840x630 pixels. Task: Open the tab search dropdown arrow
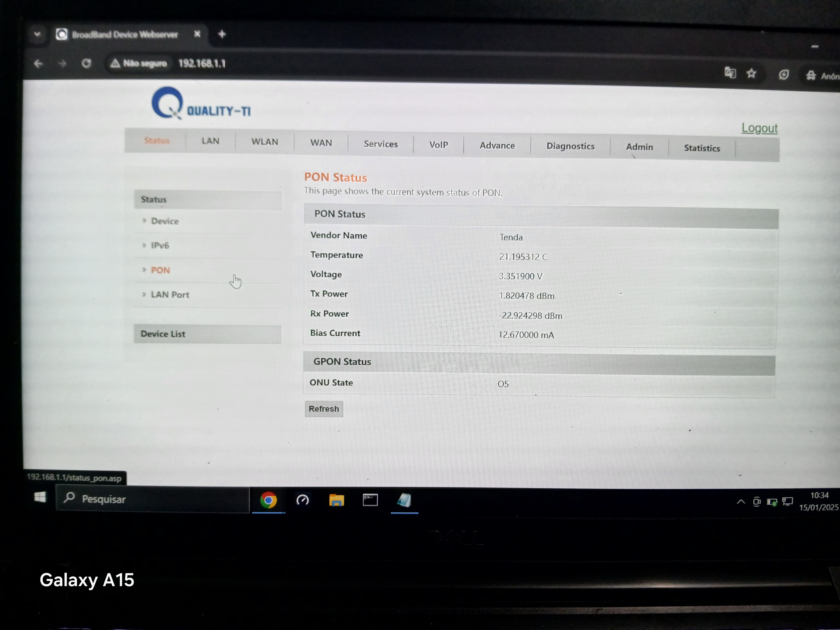[37, 34]
